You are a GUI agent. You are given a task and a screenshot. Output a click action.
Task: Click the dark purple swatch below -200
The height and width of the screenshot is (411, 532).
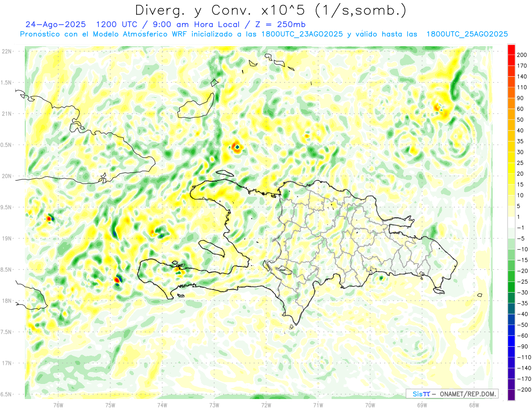[511, 395]
